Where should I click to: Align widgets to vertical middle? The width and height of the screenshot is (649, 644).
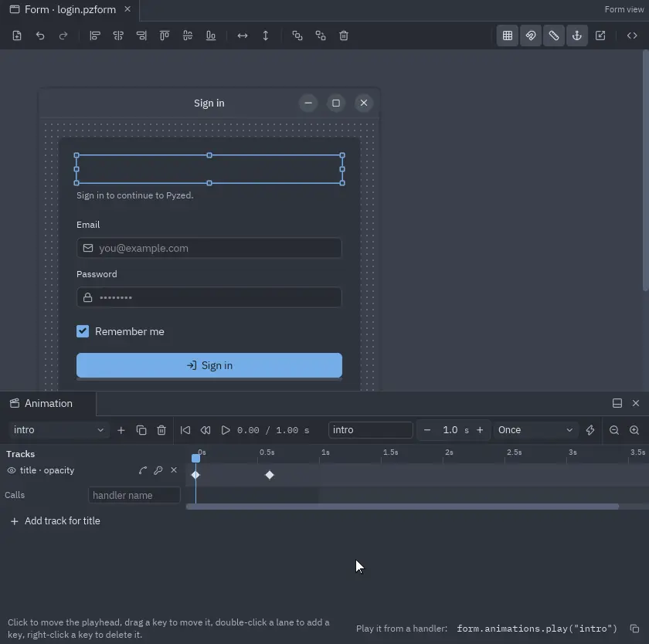pyautogui.click(x=188, y=36)
